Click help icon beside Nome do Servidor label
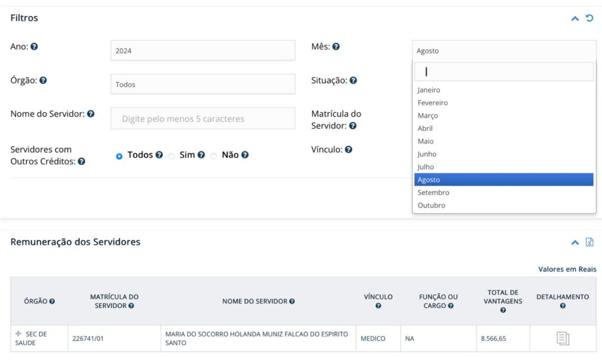 click(x=91, y=114)
